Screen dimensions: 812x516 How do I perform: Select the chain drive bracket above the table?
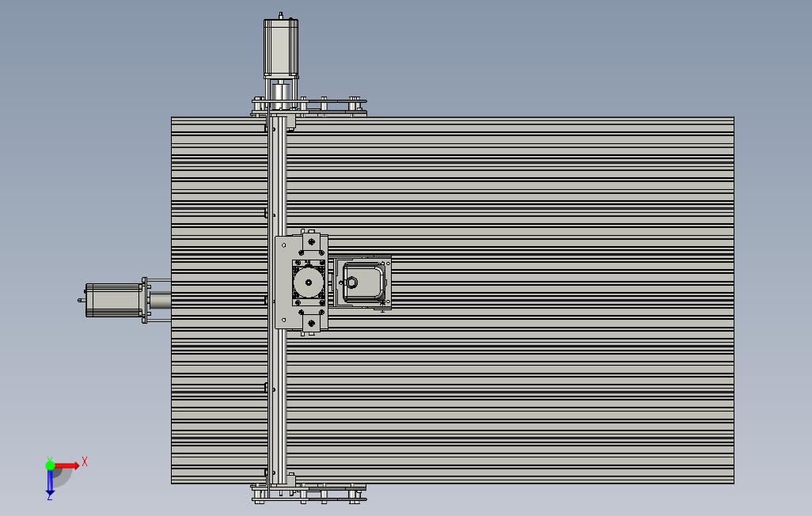(309, 106)
